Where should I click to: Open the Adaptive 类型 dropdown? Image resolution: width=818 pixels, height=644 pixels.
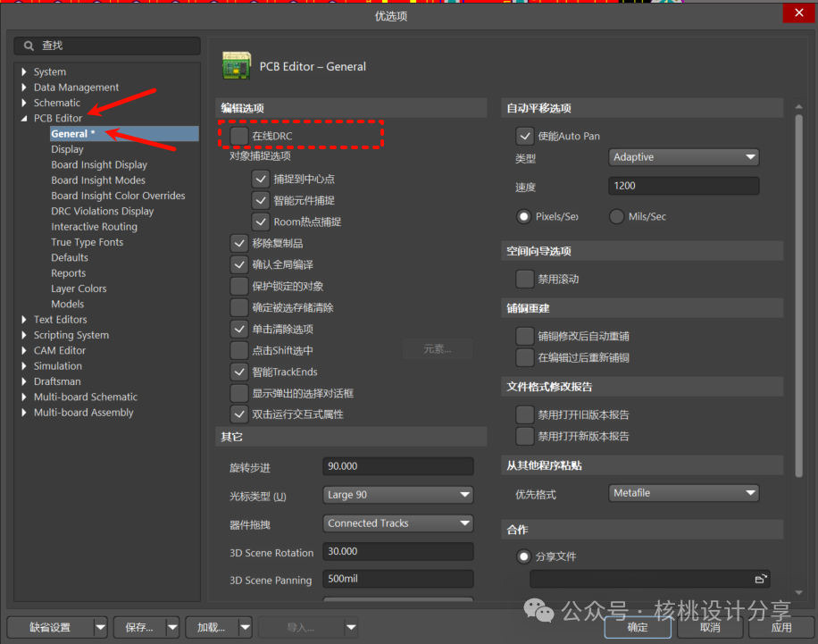pyautogui.click(x=684, y=157)
